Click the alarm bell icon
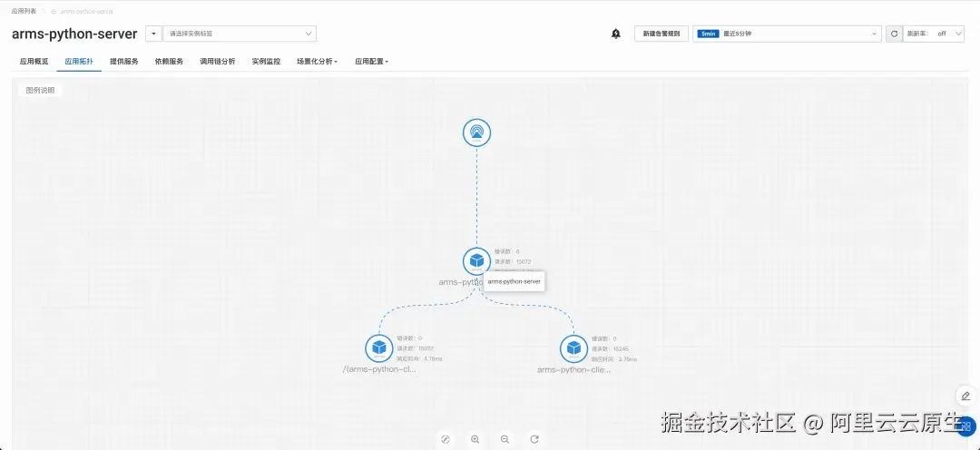 (615, 34)
